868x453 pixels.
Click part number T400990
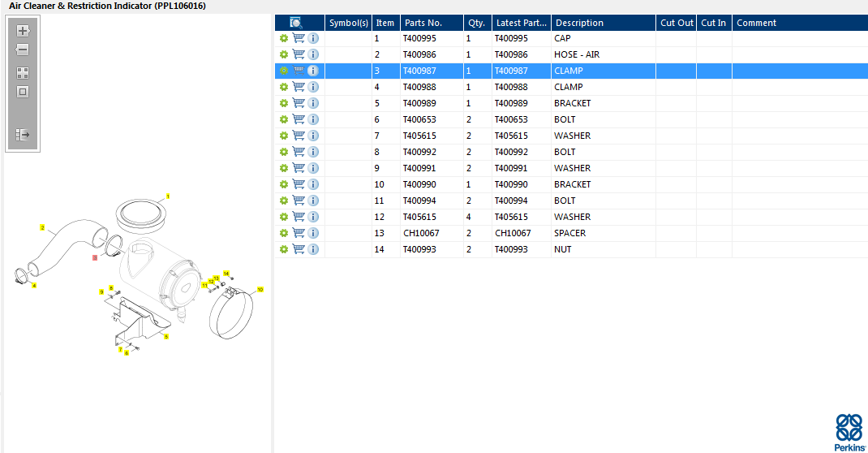tap(419, 184)
